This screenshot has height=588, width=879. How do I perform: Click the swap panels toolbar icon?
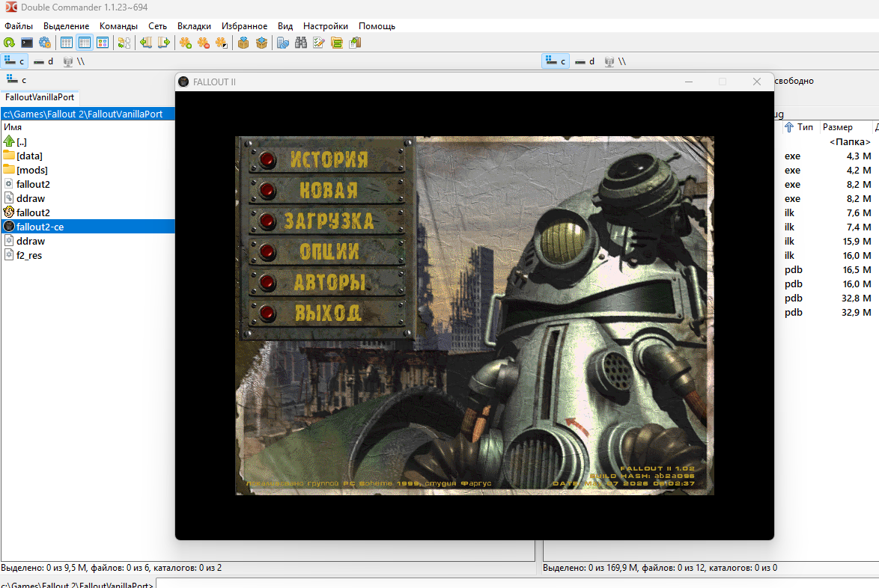pos(124,43)
